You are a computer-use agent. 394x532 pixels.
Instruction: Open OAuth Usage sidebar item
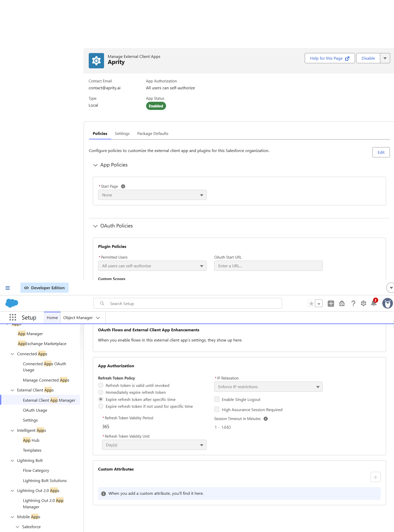[x=35, y=410]
